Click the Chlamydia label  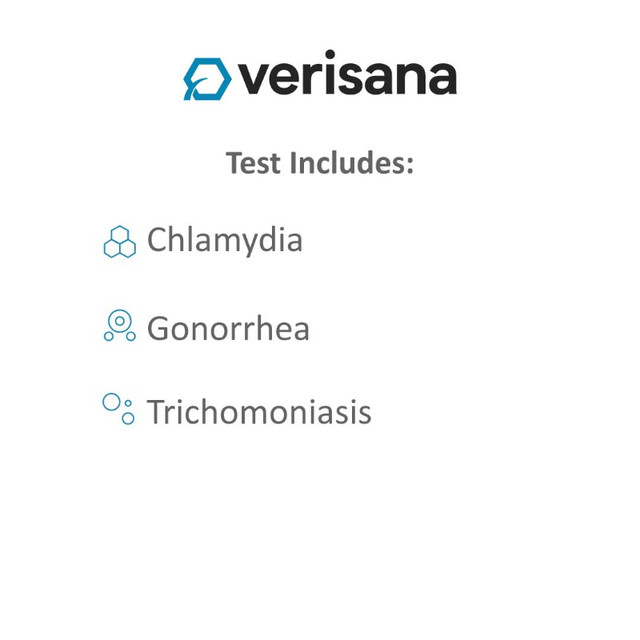[x=224, y=240]
